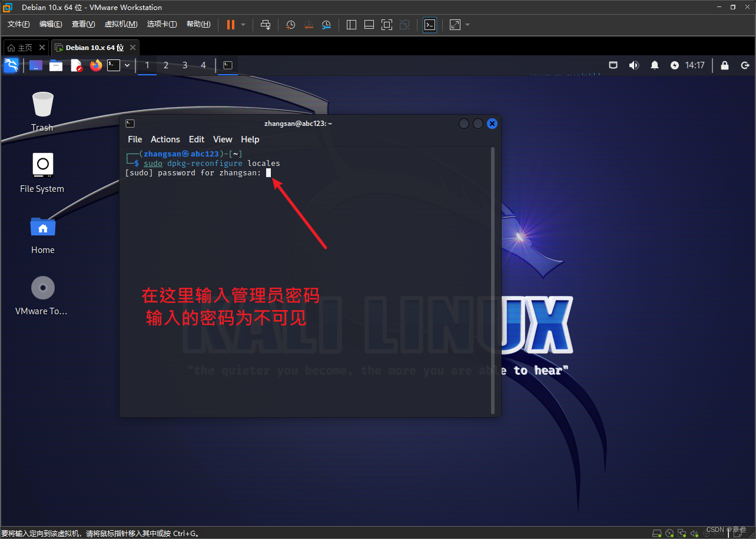Lock the screen with padlock icon
Viewport: 756px width, 539px height.
[x=725, y=65]
